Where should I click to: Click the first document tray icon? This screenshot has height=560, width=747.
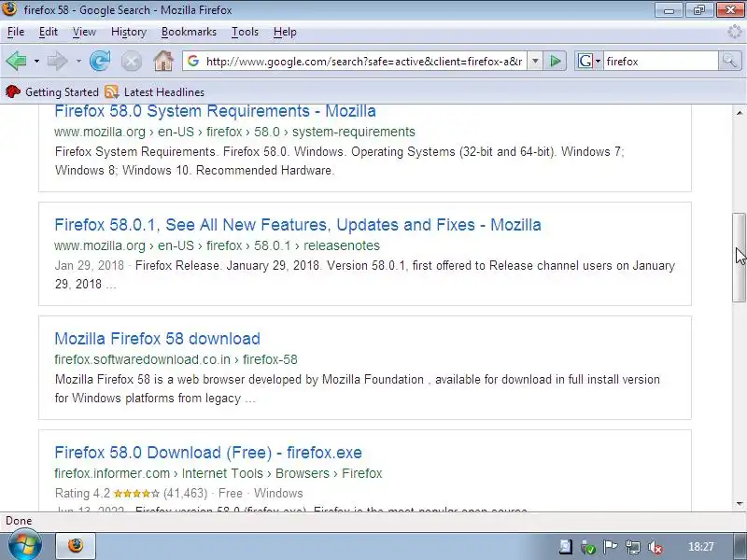pyautogui.click(x=566, y=547)
